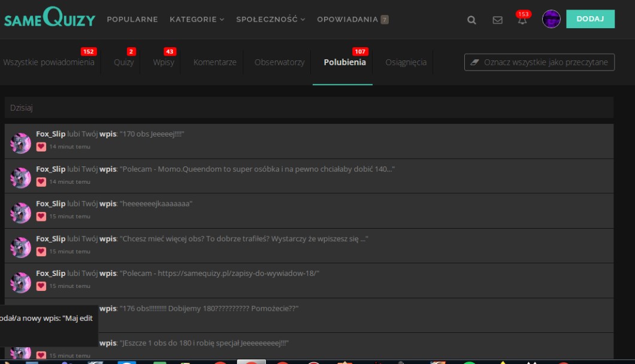Click the SameQuizy logo

[50, 20]
